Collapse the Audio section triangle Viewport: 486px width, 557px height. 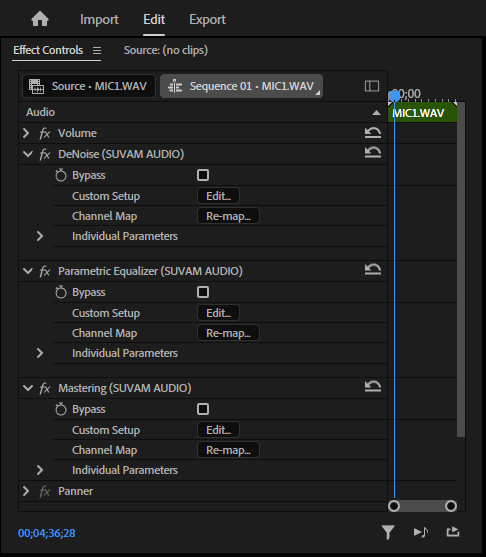coord(376,113)
